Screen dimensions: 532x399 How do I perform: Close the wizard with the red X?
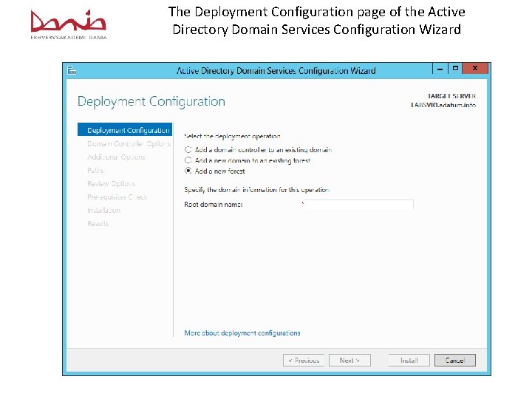[x=475, y=69]
